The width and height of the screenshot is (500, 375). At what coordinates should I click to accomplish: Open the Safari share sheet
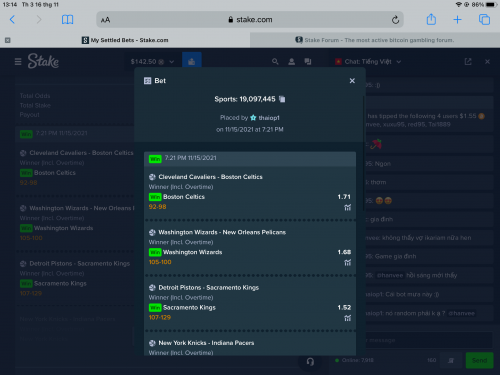(431, 19)
